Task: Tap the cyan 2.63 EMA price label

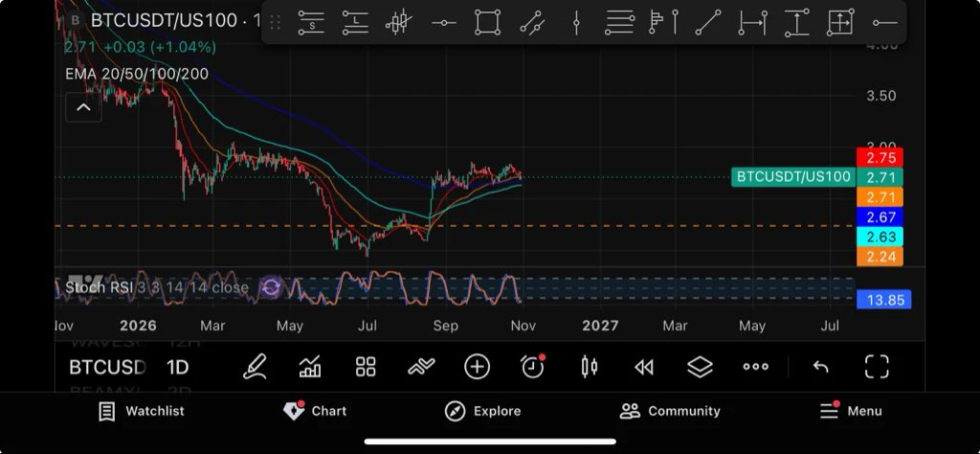Action: point(880,237)
